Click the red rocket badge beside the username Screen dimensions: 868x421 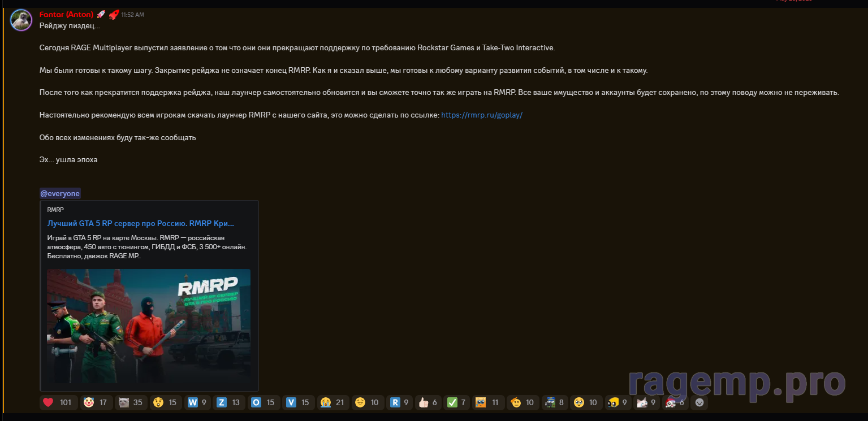[x=113, y=15]
